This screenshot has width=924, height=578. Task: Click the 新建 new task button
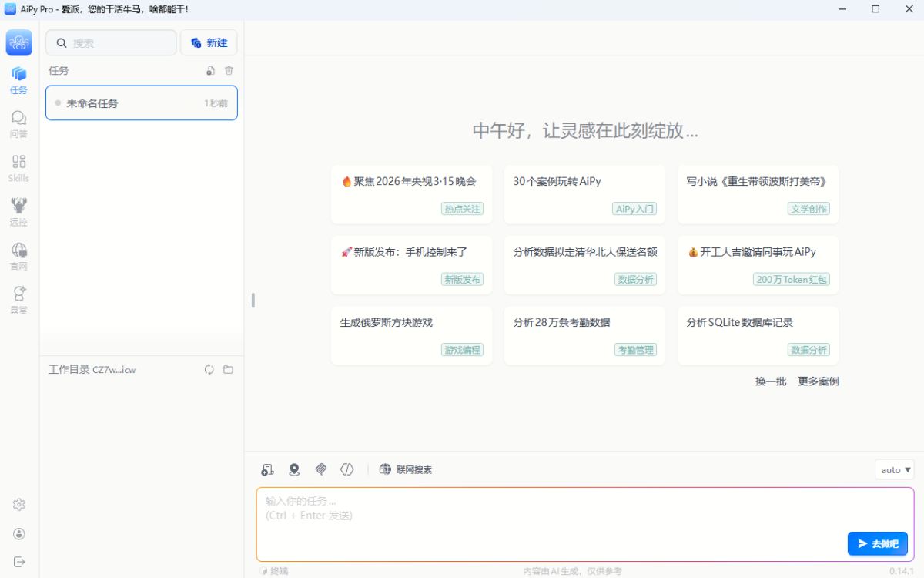[x=209, y=43]
